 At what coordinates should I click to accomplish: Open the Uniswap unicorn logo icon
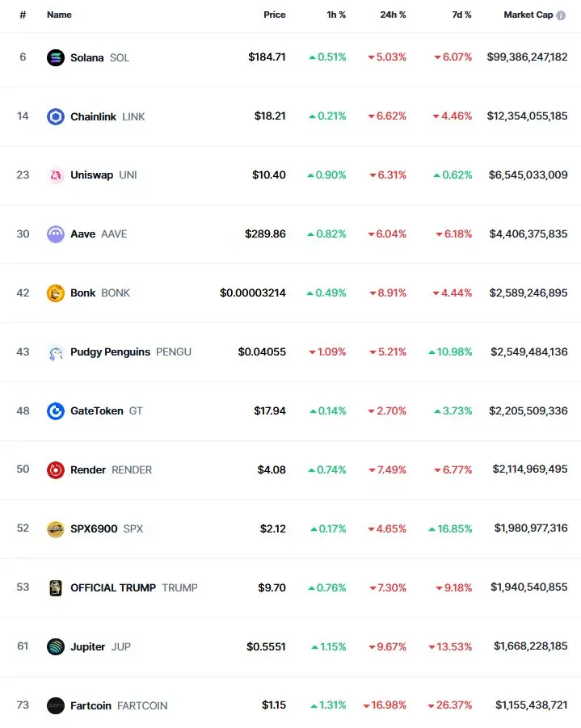pyautogui.click(x=55, y=175)
